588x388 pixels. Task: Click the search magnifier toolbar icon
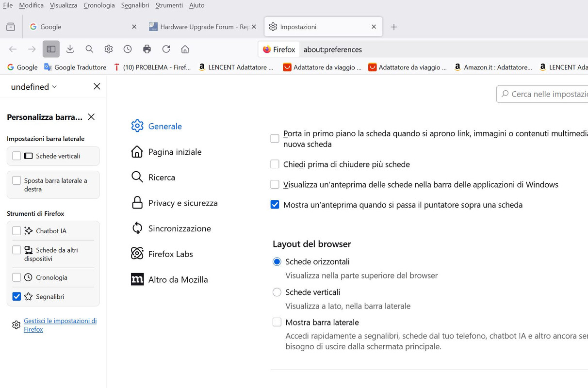pos(89,49)
